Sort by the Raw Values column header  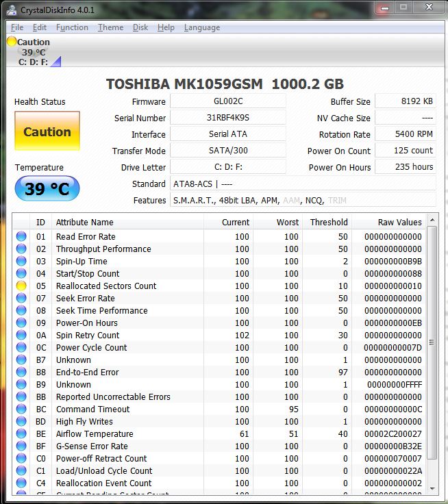389,222
